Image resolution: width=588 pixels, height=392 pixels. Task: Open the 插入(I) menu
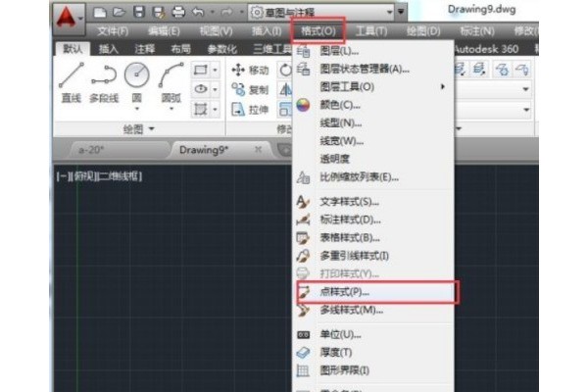267,31
